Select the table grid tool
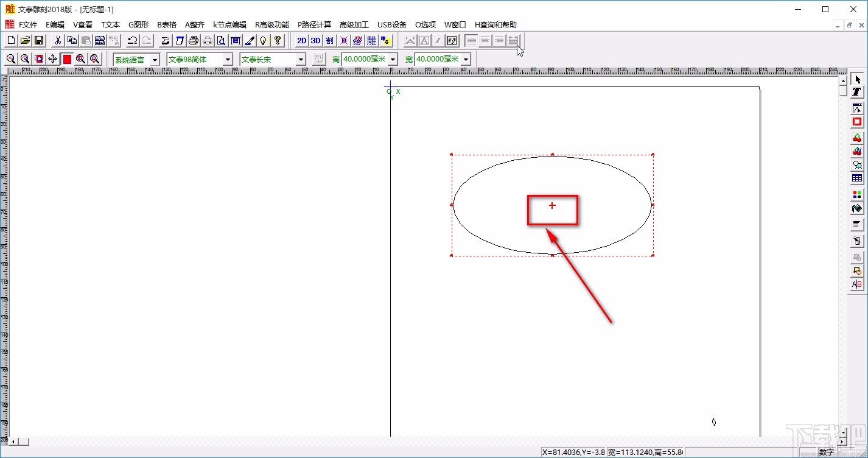 857,178
